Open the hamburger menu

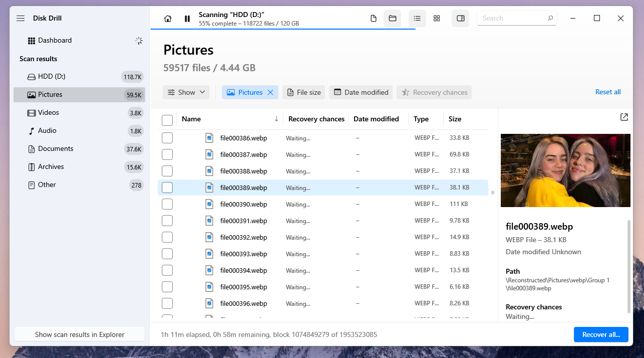[21, 18]
